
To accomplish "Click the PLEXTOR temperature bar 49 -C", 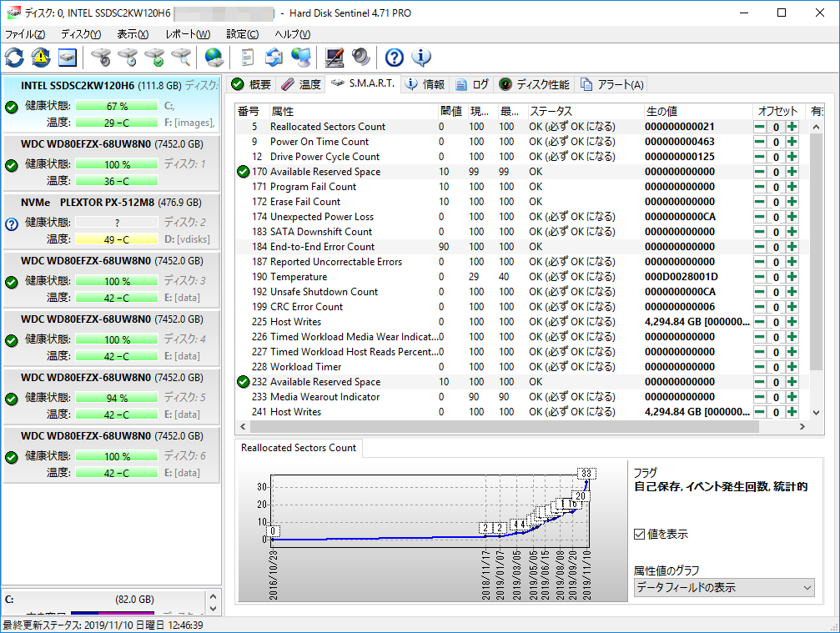I will tap(117, 239).
